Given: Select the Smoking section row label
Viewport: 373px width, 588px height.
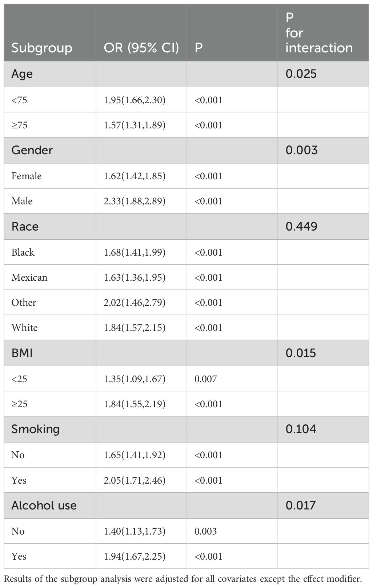Looking at the screenshot, I should 35,429.
